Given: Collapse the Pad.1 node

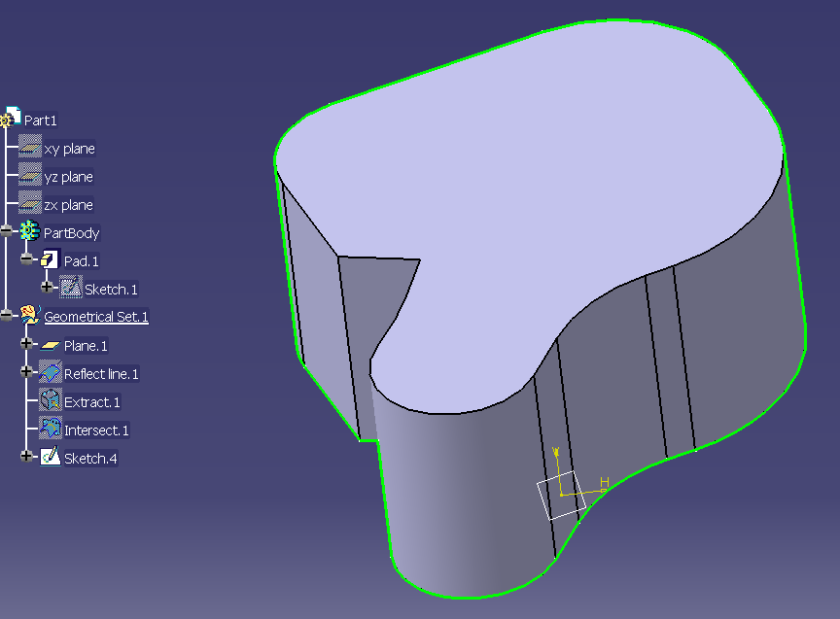Looking at the screenshot, I should point(27,259).
